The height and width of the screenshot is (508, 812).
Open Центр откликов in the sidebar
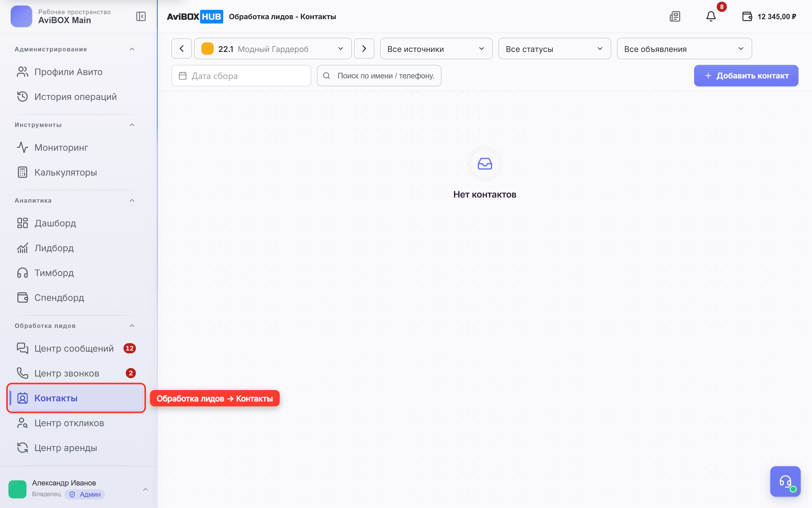point(76,423)
